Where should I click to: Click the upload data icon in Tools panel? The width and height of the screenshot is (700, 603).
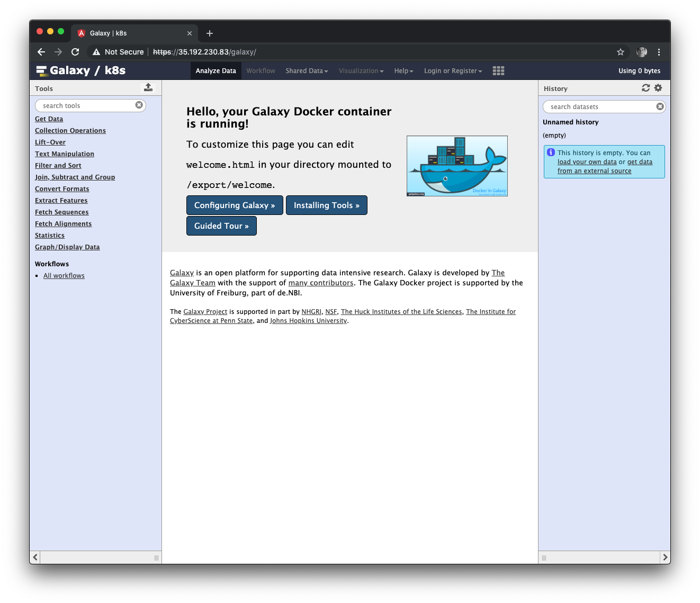(x=148, y=87)
